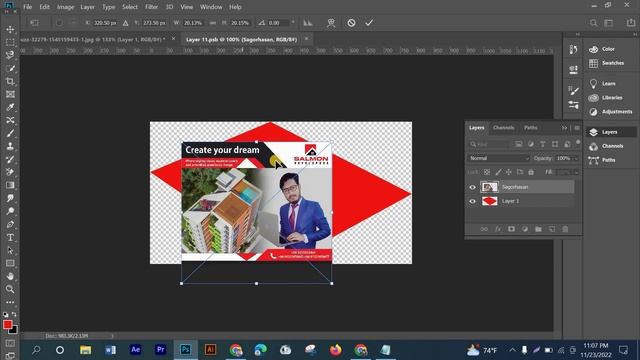The height and width of the screenshot is (360, 640).
Task: Click the add layer mask icon
Action: (x=511, y=229)
